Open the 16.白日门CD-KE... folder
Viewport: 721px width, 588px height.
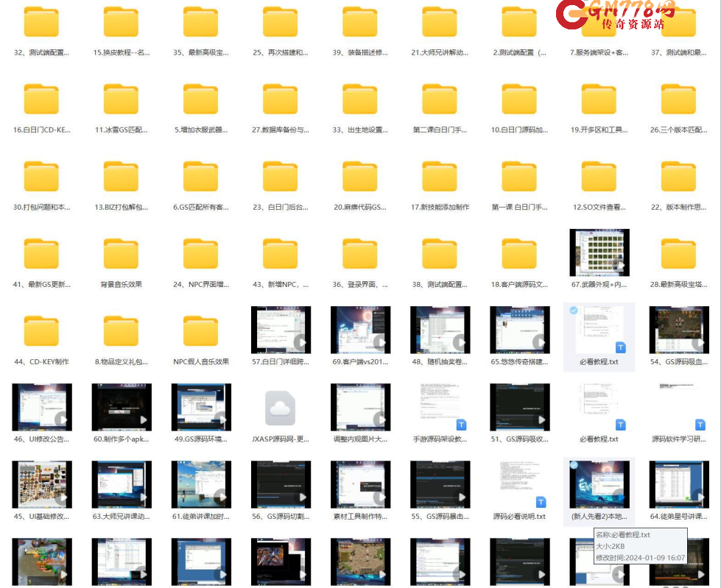coord(42,99)
